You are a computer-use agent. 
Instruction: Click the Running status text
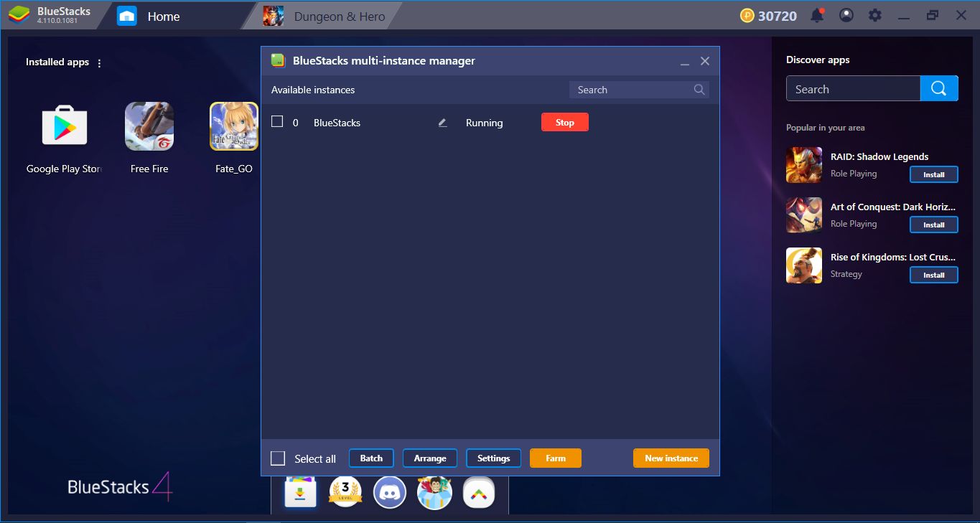click(x=484, y=123)
